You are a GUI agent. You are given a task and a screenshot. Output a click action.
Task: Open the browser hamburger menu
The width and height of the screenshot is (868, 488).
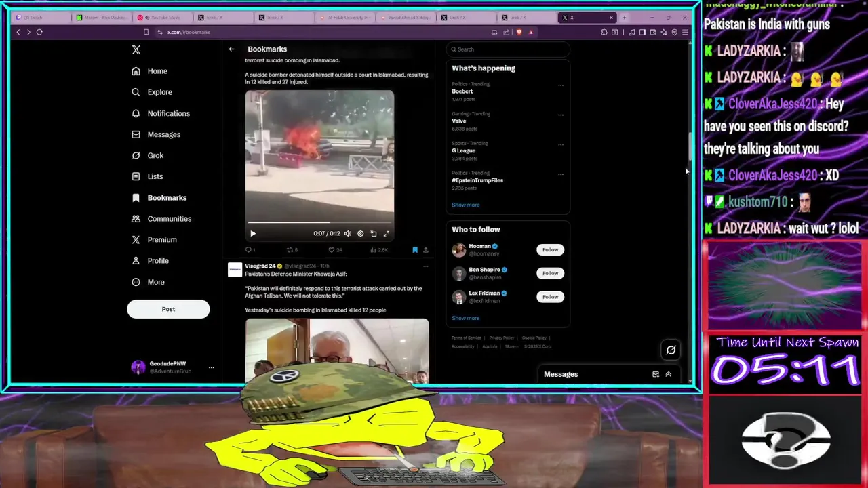tap(685, 32)
